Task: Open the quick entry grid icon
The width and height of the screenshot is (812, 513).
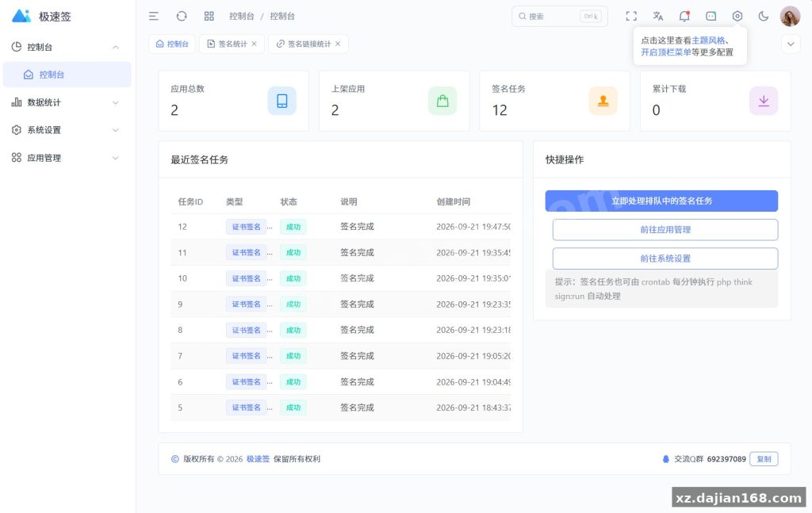Action: [x=209, y=16]
